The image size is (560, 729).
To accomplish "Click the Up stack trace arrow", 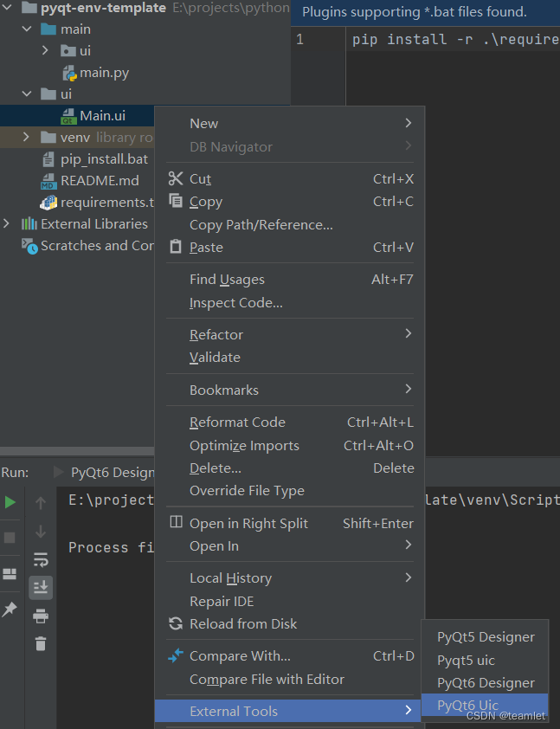I will [x=41, y=502].
